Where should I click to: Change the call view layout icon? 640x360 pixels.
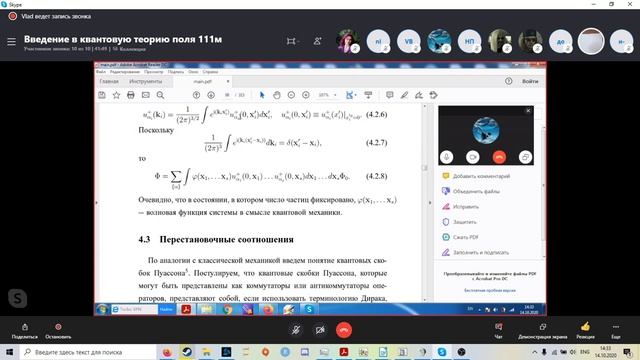click(292, 41)
